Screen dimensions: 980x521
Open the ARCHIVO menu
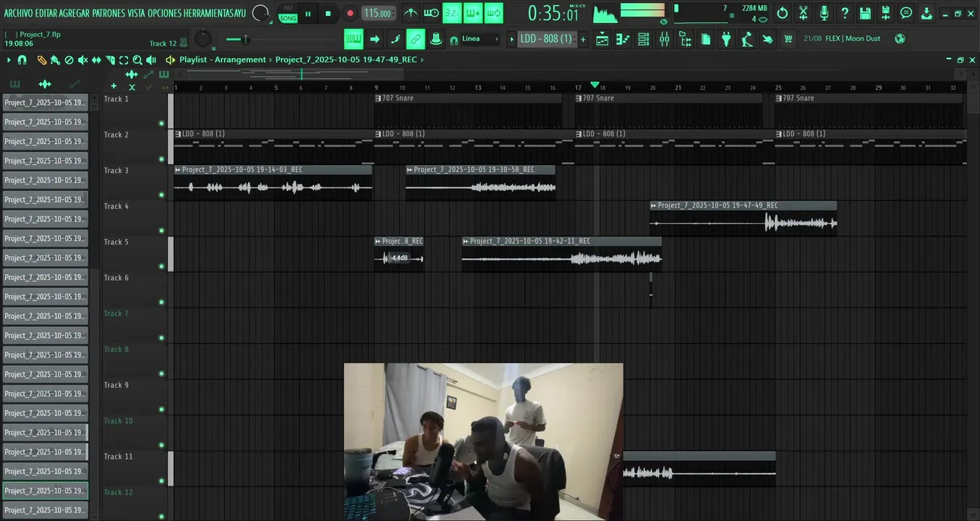point(17,13)
